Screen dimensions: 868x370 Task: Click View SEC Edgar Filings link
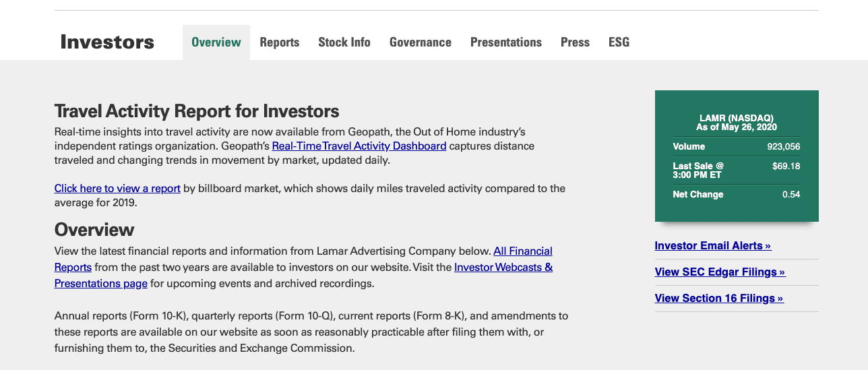click(720, 272)
